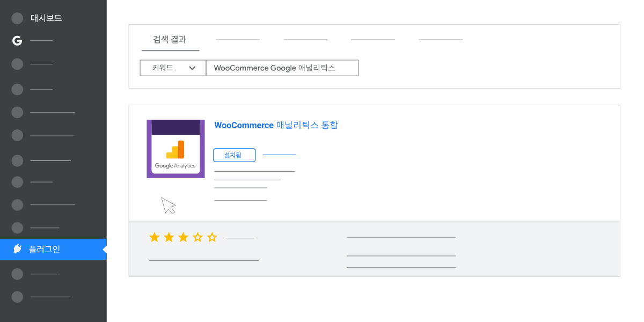The image size is (644, 322).
Task: Click the plug icon beside 플러그인
Action: point(17,249)
